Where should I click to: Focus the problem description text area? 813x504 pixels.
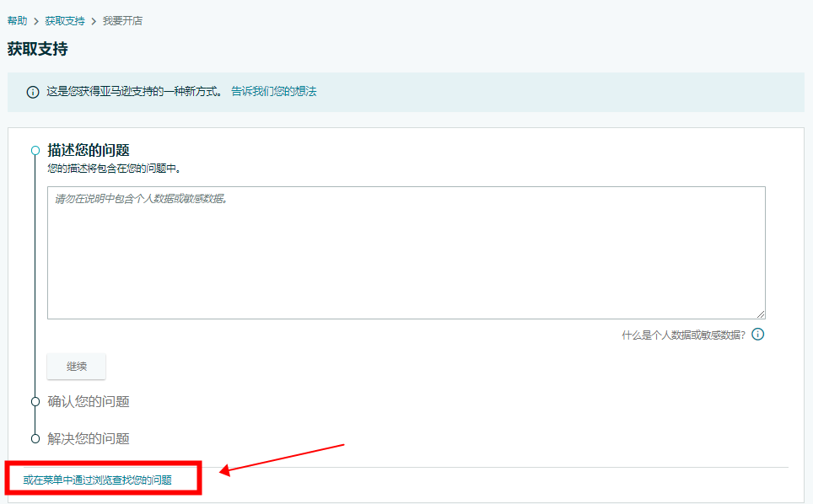(x=406, y=253)
